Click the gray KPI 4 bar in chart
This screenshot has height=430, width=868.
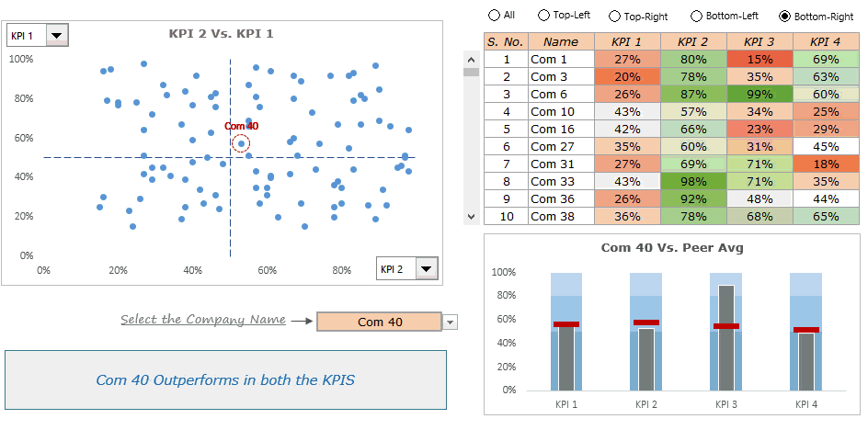806,363
